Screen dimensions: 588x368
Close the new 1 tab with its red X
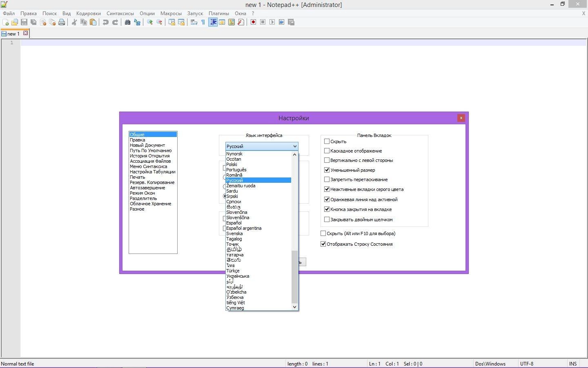click(25, 33)
